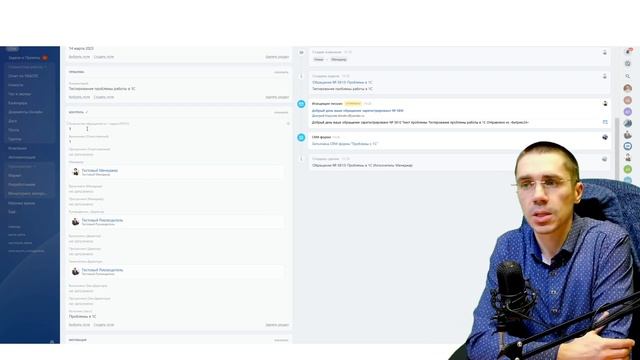The width and height of the screenshot is (640, 360).
Task: Click изменить in the контроль section header
Action: pos(281,112)
